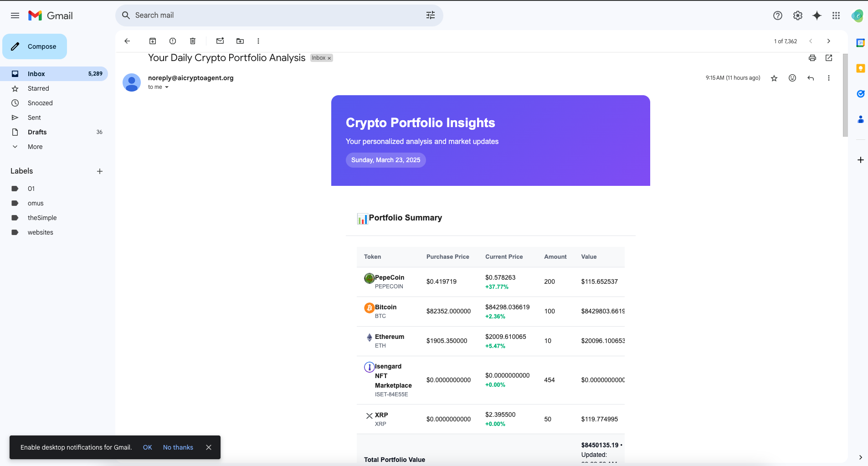Print the email
The width and height of the screenshot is (868, 466).
pyautogui.click(x=812, y=58)
